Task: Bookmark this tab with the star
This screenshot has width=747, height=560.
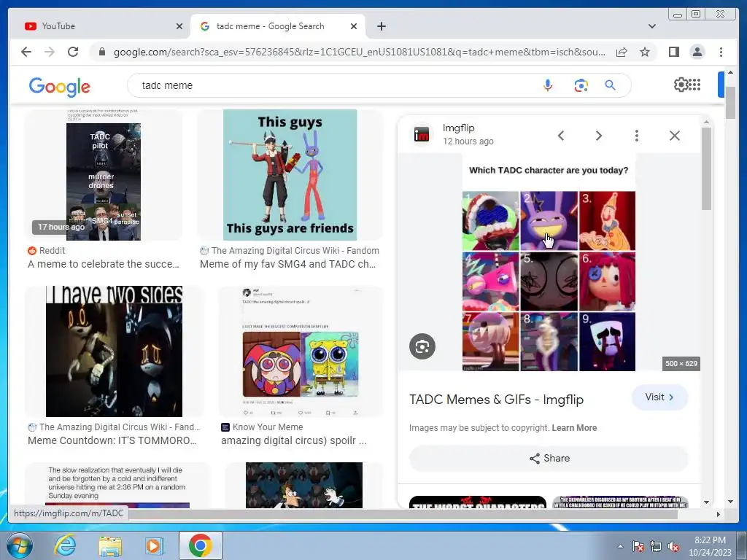Action: 645,52
